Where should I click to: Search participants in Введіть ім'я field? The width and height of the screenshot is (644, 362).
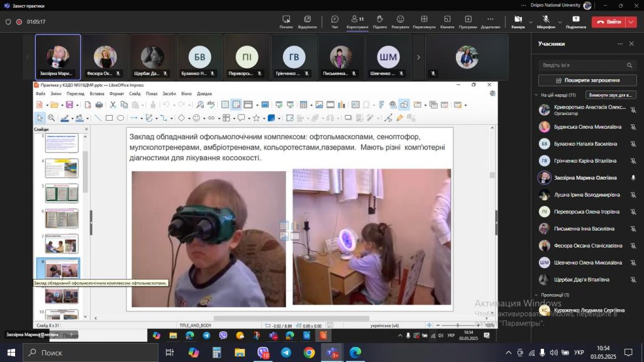pos(587,65)
